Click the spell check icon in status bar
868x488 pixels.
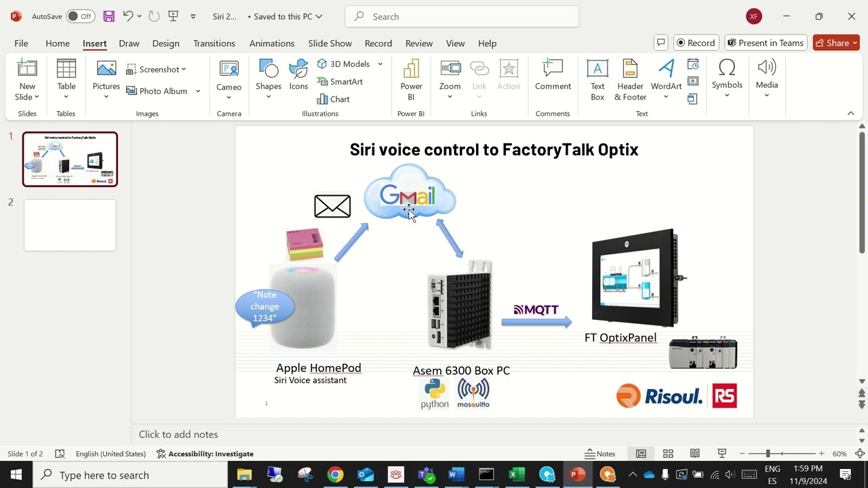click(60, 453)
